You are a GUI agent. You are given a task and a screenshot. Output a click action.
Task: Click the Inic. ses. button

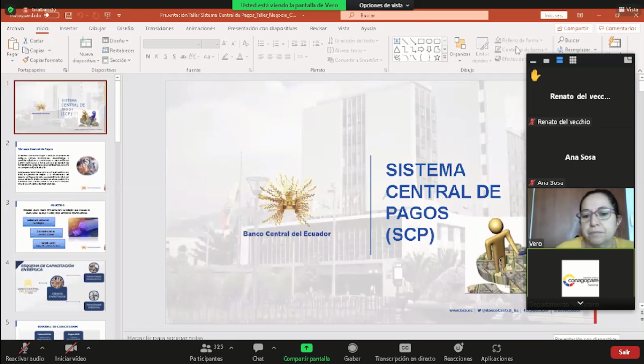point(554,16)
